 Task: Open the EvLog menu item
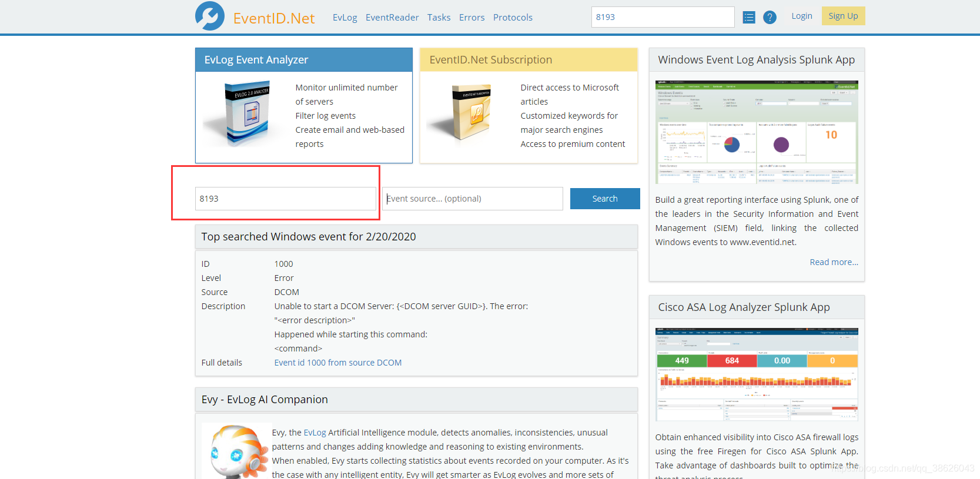tap(344, 18)
